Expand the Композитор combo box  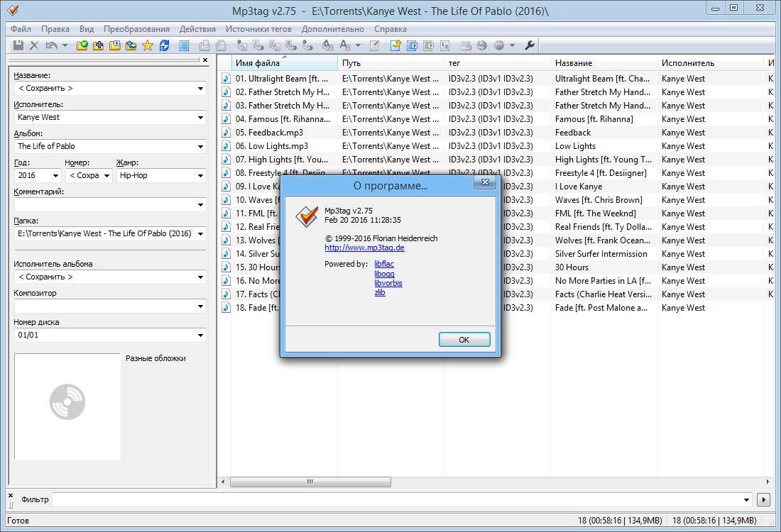tap(200, 306)
